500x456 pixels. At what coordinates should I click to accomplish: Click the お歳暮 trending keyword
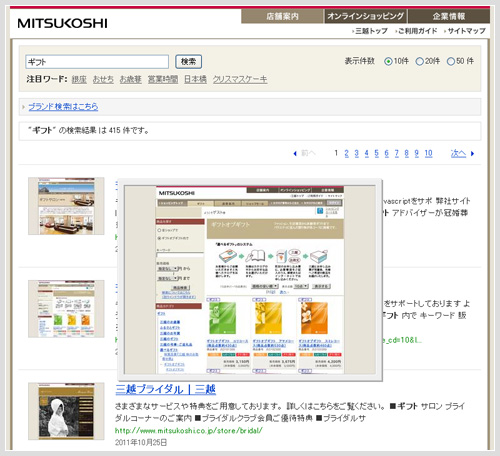(x=130, y=79)
